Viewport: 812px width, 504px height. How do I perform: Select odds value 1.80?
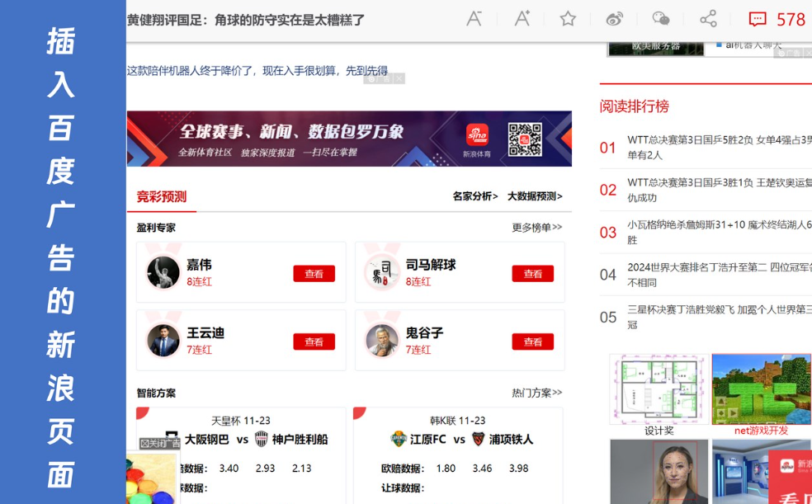point(446,469)
